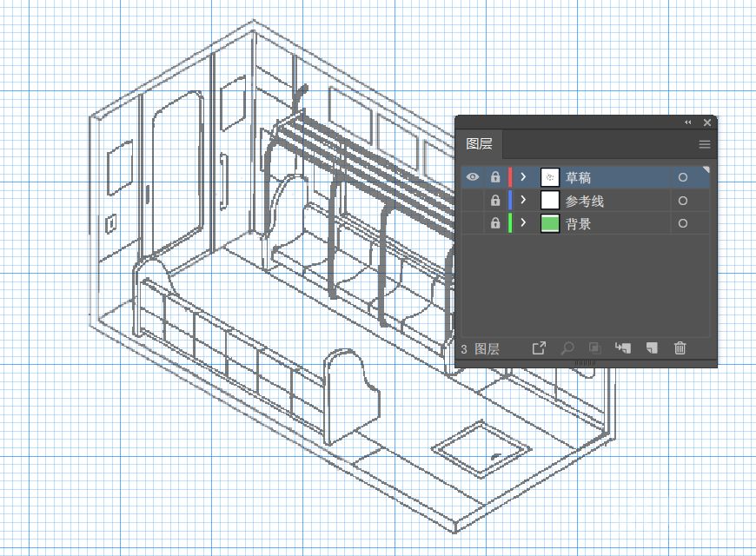This screenshot has width=756, height=556.
Task: Click the 草稿 layer name
Action: (578, 177)
